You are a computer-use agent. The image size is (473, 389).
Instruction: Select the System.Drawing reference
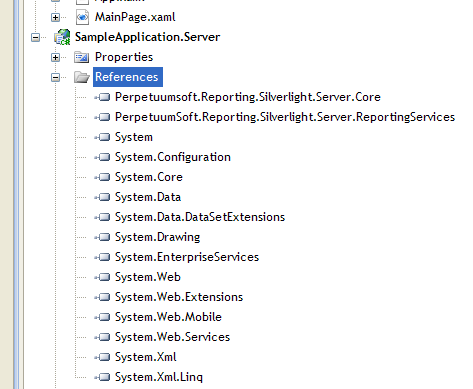pyautogui.click(x=157, y=237)
